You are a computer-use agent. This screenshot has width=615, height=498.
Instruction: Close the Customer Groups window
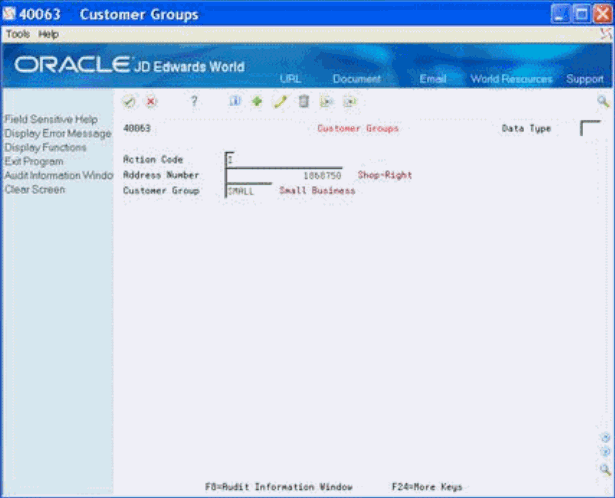603,14
